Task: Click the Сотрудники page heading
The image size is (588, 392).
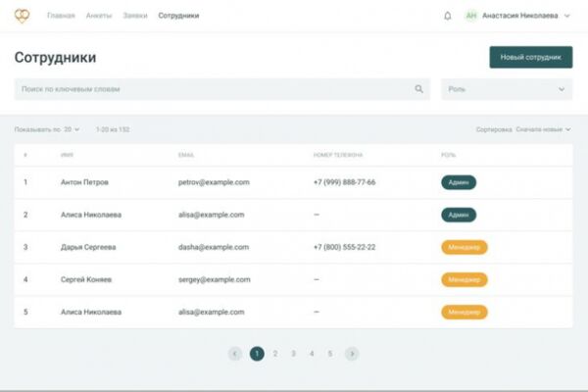Action: [x=55, y=58]
